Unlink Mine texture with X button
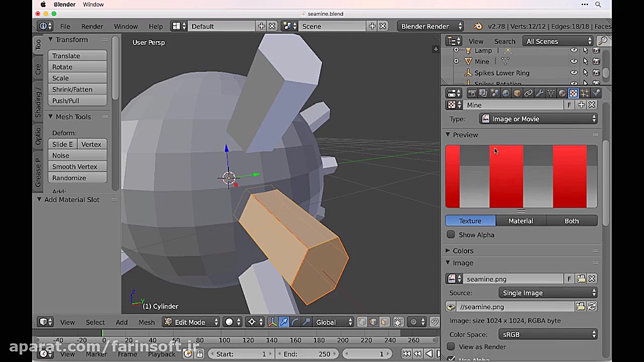This screenshot has height=362, width=644. 592,105
